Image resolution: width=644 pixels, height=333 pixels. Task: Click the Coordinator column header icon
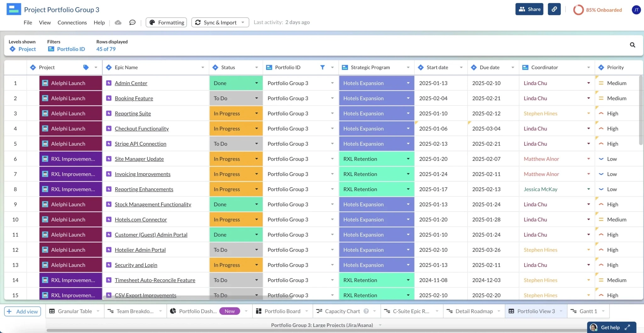(525, 67)
